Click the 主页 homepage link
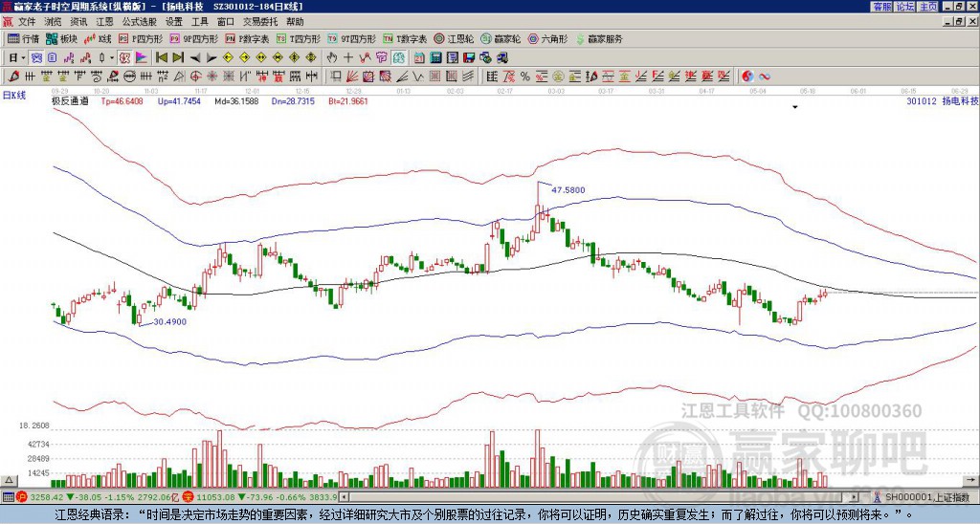980x524 pixels. [x=928, y=7]
